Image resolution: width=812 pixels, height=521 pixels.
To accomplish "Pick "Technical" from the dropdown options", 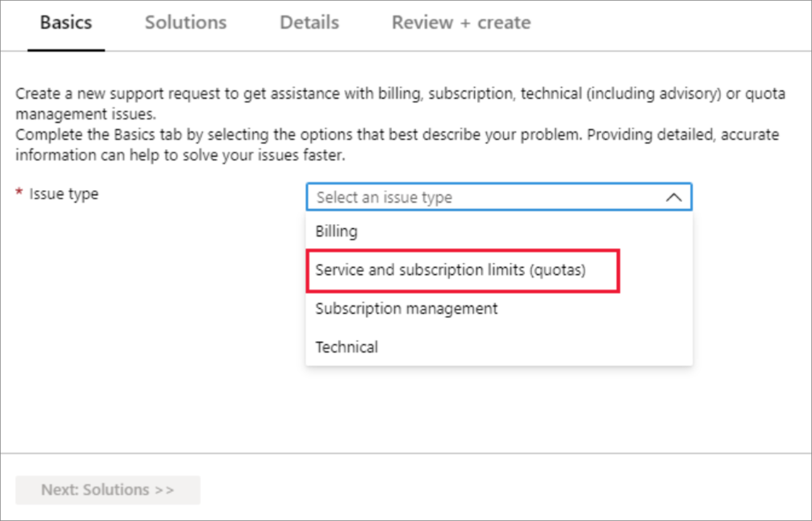I will click(x=347, y=347).
